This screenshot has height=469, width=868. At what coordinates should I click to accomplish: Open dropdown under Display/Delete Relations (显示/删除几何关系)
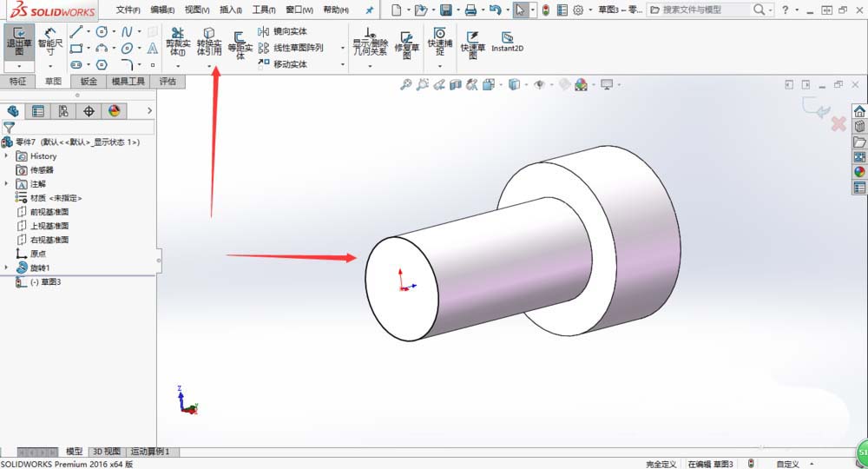(x=370, y=66)
